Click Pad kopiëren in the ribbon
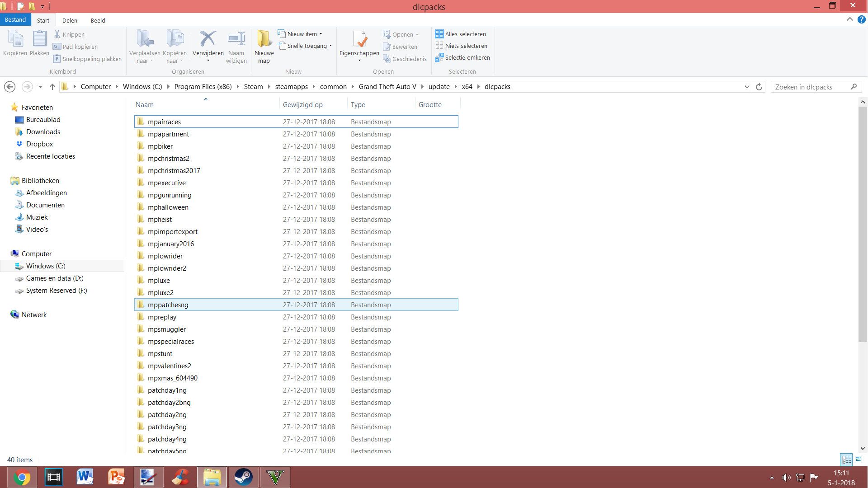 (x=75, y=47)
